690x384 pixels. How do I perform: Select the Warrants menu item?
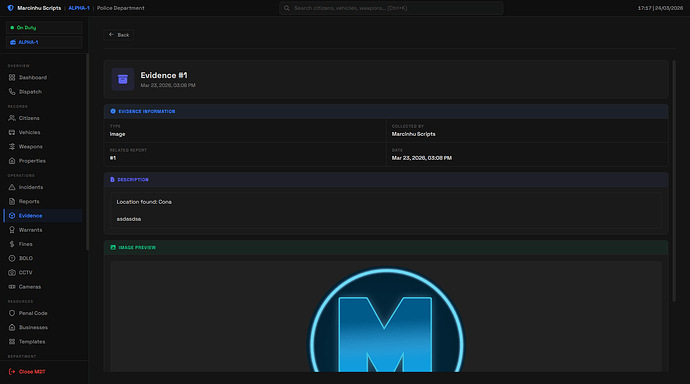click(43, 230)
